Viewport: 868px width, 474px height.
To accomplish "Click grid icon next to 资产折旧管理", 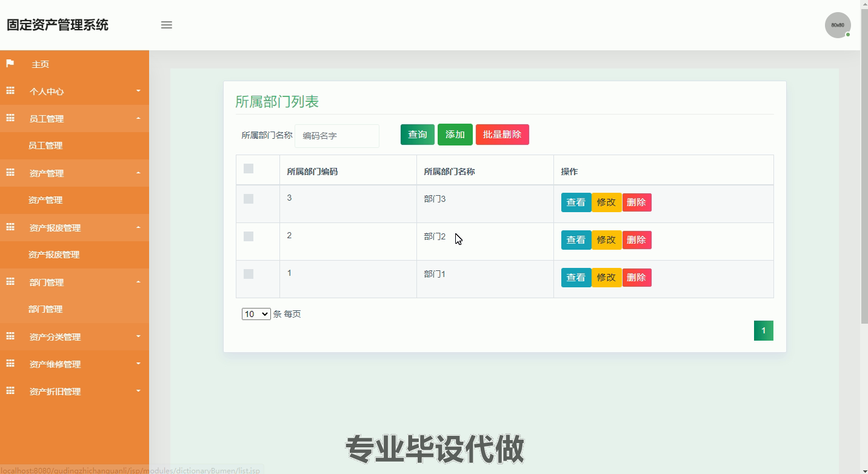I will 10,391.
